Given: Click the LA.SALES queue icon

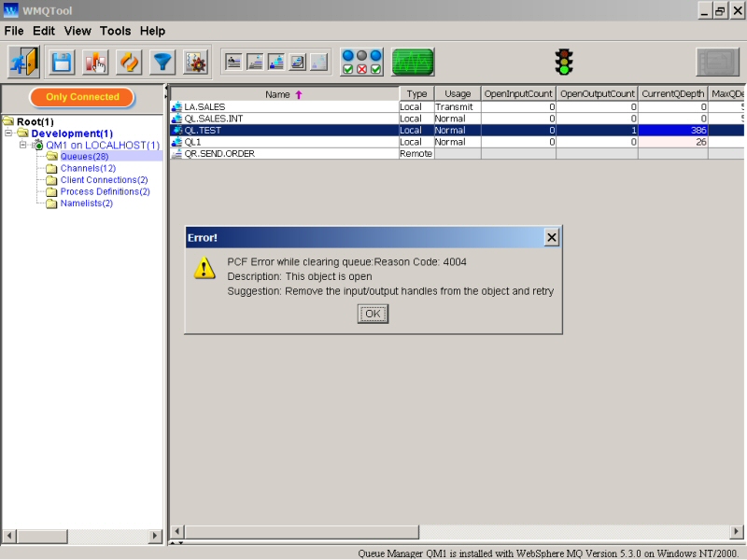Looking at the screenshot, I should 176,106.
